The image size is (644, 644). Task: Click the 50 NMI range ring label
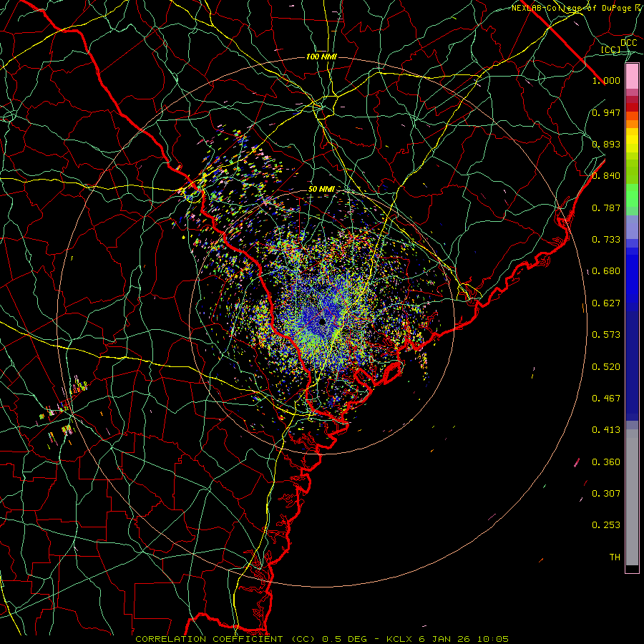click(x=321, y=190)
